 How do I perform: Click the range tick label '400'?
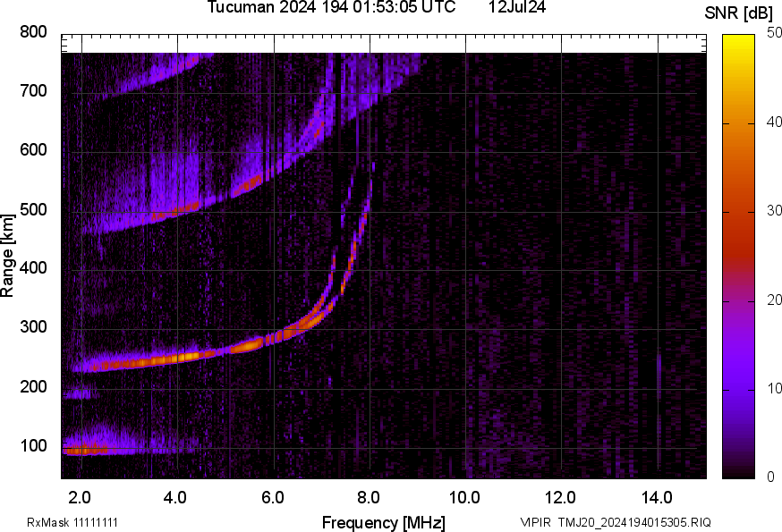(33, 267)
